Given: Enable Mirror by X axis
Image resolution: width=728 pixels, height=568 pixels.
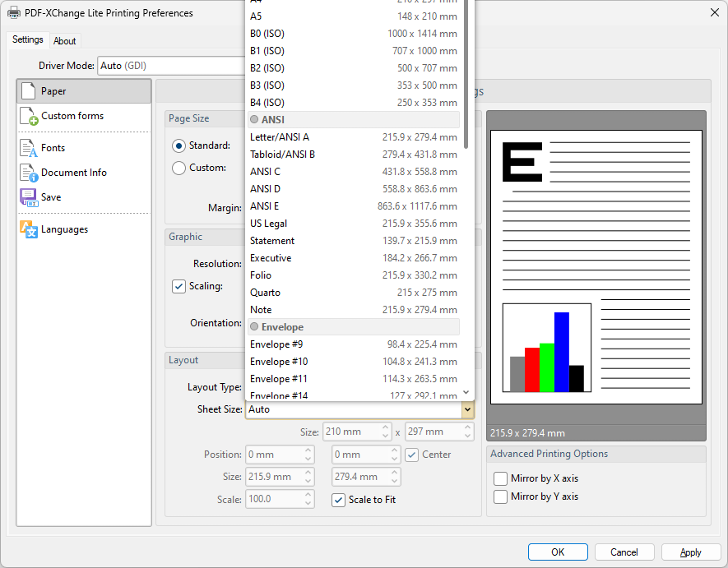Looking at the screenshot, I should (x=499, y=478).
